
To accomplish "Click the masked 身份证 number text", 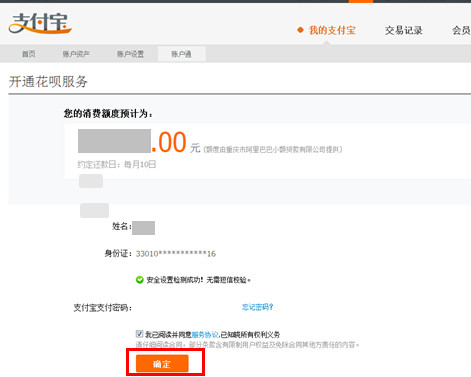I will click(176, 254).
